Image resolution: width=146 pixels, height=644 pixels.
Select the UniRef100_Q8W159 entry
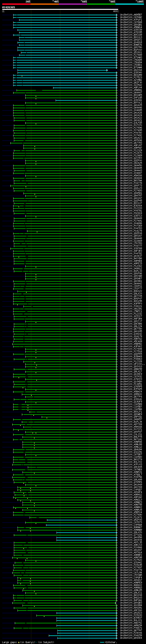pos(131,369)
